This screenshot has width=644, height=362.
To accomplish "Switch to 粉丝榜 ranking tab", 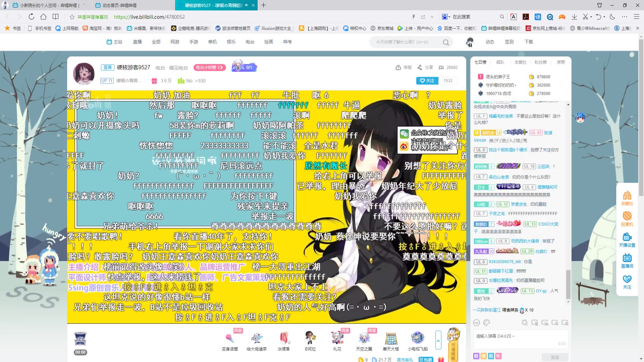I will pyautogui.click(x=540, y=62).
